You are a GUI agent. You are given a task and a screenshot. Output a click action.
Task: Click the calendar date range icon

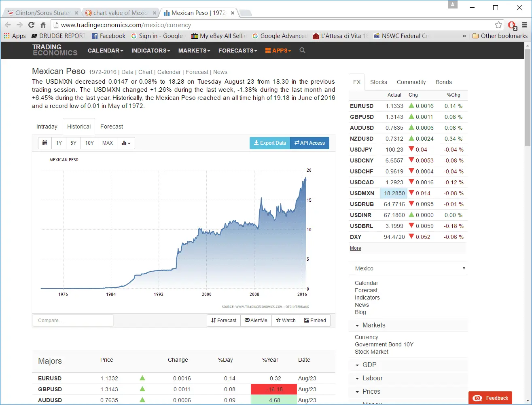coord(45,143)
